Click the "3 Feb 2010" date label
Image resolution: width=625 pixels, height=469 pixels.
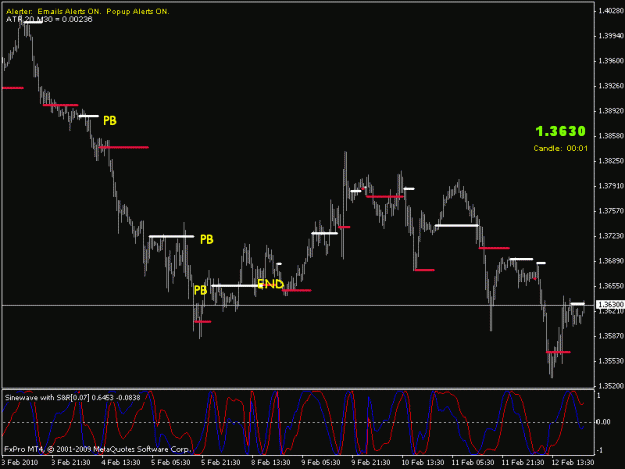coord(20,463)
